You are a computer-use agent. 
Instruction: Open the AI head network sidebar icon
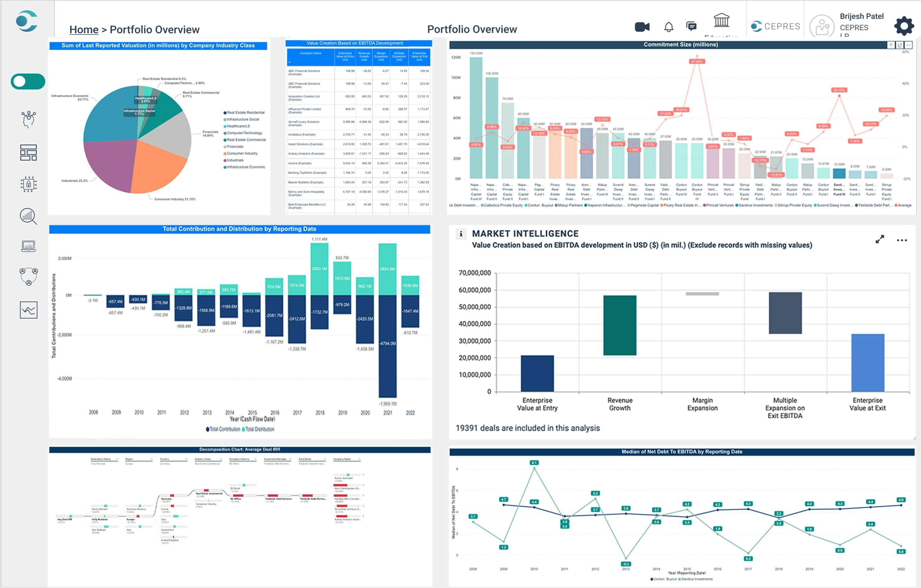[x=28, y=119]
